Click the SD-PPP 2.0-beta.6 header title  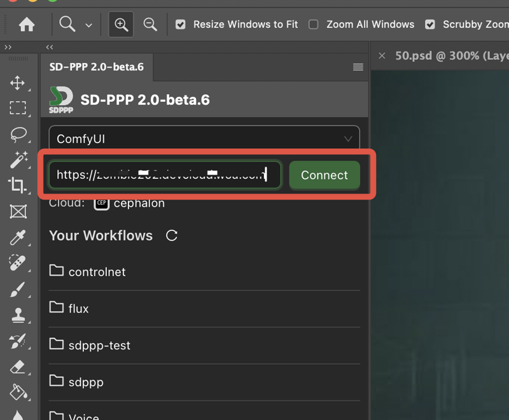[145, 100]
